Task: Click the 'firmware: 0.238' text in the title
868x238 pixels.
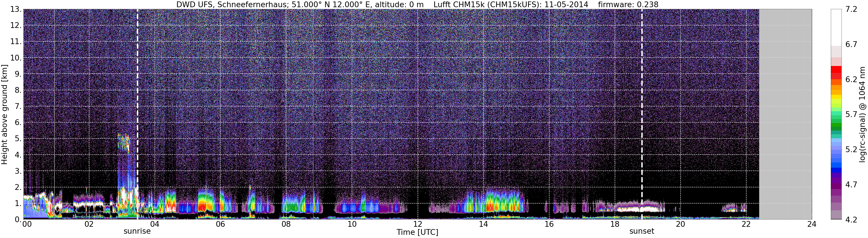Action: pos(628,4)
